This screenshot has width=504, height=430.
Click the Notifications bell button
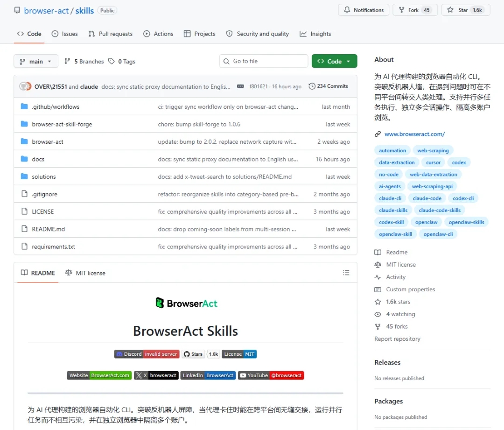(x=364, y=10)
